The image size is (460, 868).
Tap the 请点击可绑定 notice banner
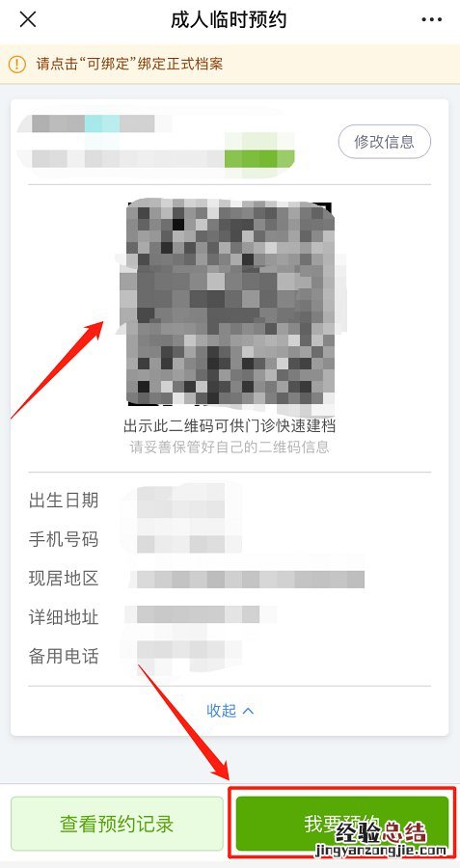[x=230, y=65]
